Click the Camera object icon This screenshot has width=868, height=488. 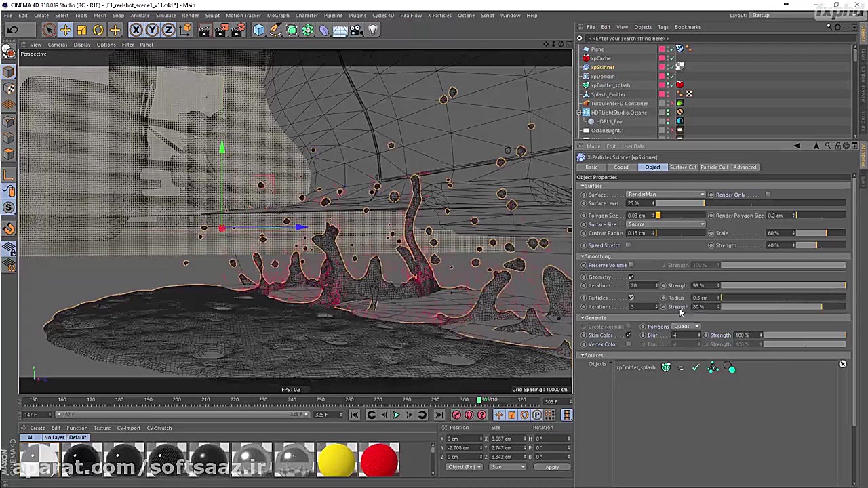[356, 30]
